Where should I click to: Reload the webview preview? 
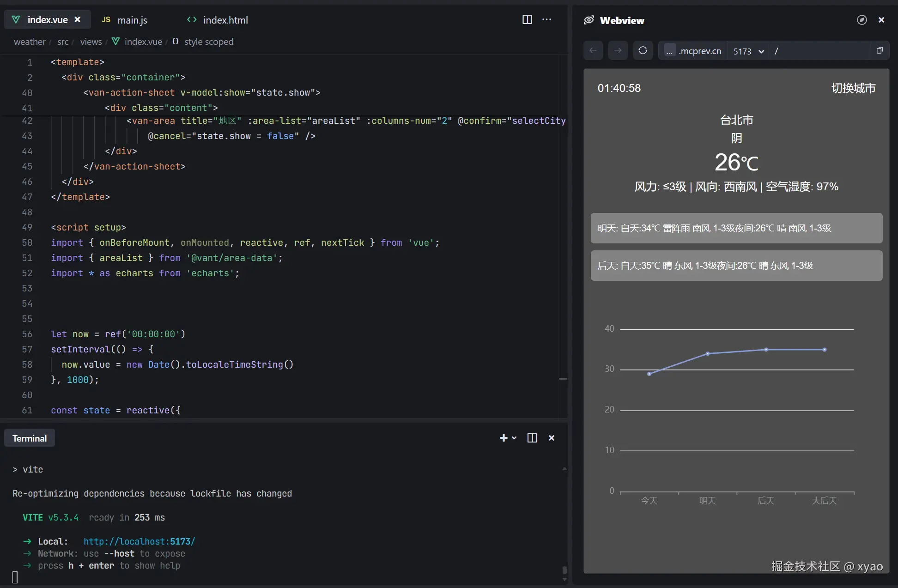click(643, 50)
